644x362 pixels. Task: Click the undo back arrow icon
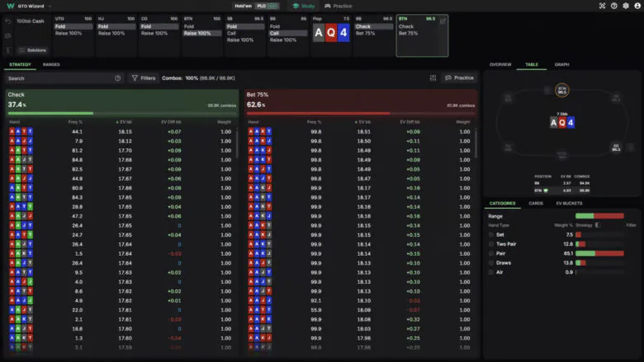point(7,21)
